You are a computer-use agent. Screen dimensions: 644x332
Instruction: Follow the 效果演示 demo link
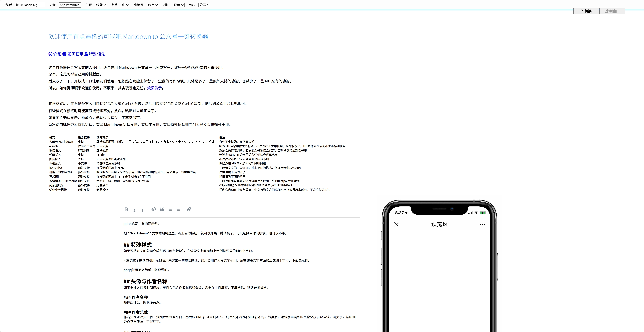point(154,88)
